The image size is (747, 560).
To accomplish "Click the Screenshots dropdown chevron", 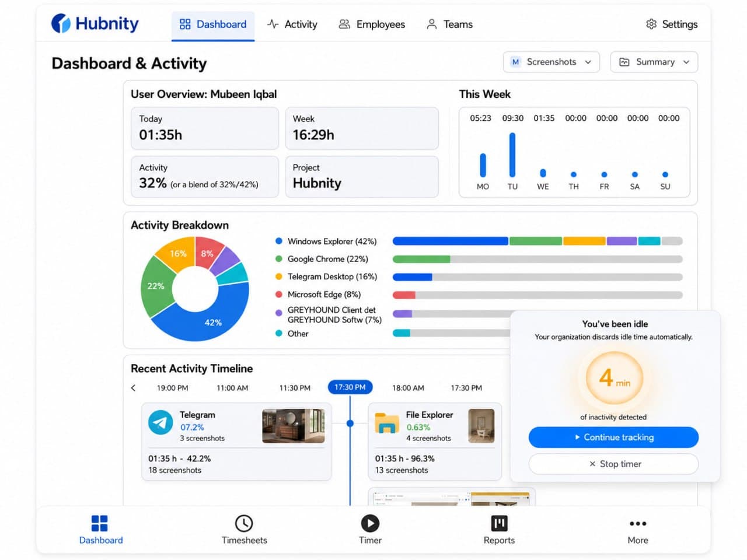I will [588, 62].
